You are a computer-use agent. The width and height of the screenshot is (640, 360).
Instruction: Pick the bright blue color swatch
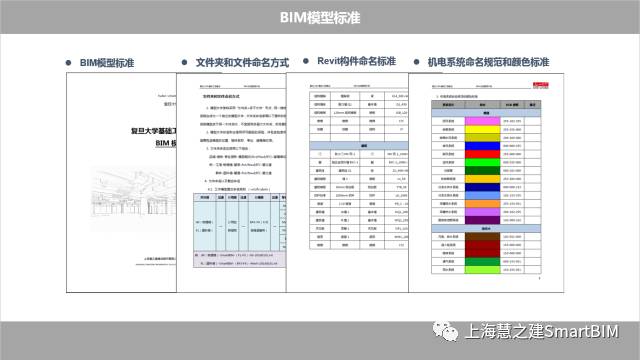[x=482, y=146]
